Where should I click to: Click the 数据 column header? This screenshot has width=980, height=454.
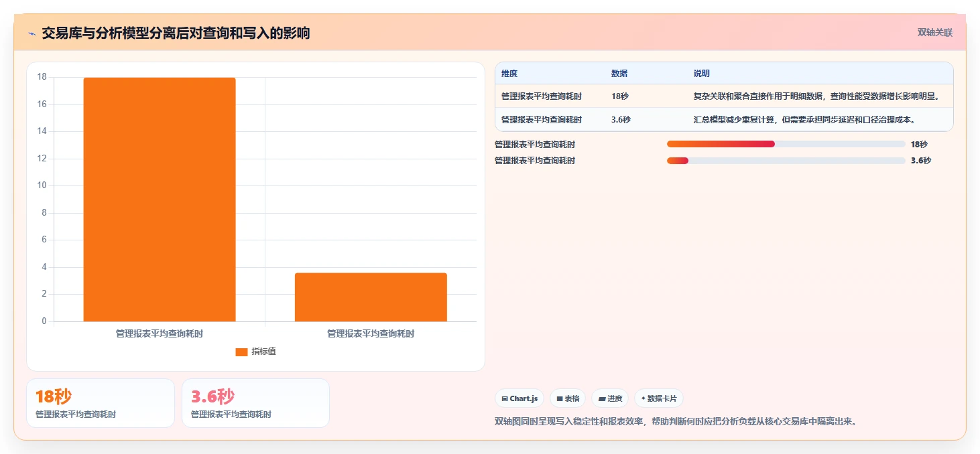619,74
